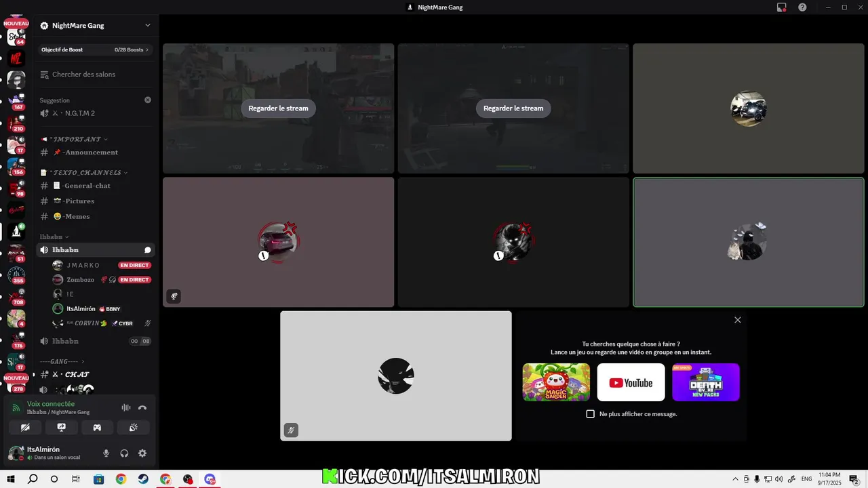Open Task View on the taskbar
The height and width of the screenshot is (488, 868).
coord(76,479)
